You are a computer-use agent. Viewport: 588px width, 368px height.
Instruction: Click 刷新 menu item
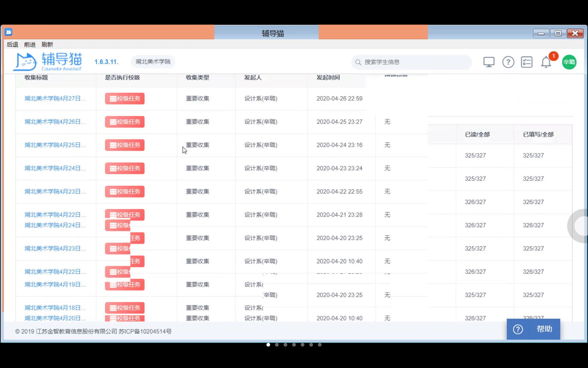pyautogui.click(x=47, y=45)
